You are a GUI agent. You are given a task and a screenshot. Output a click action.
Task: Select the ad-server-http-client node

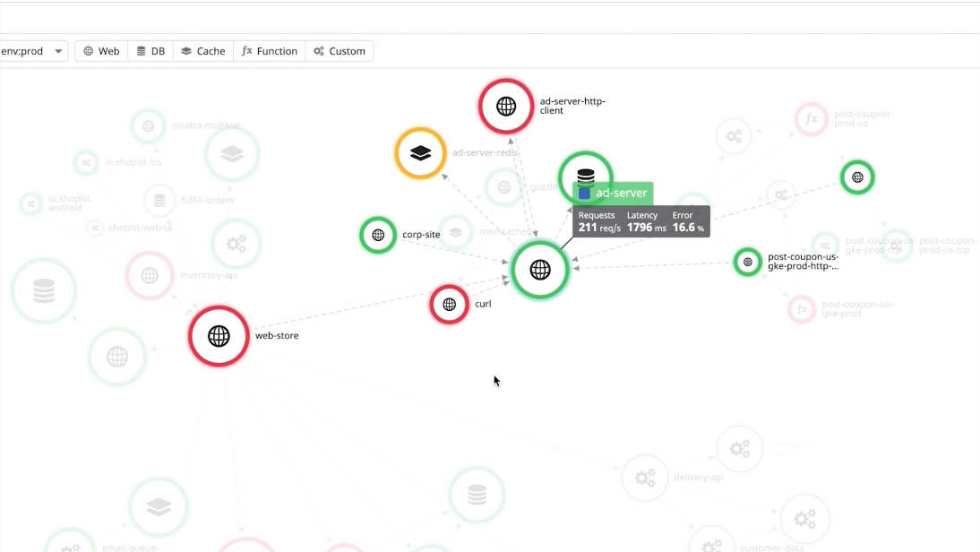(x=506, y=107)
